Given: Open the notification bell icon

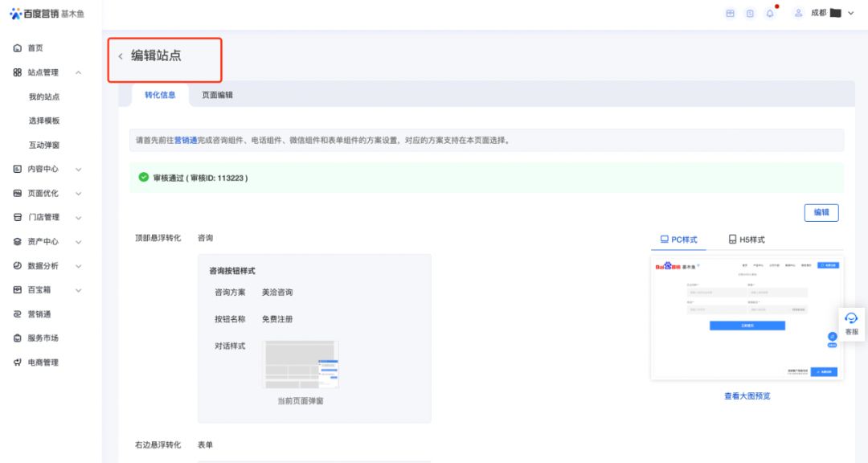Looking at the screenshot, I should [x=770, y=14].
